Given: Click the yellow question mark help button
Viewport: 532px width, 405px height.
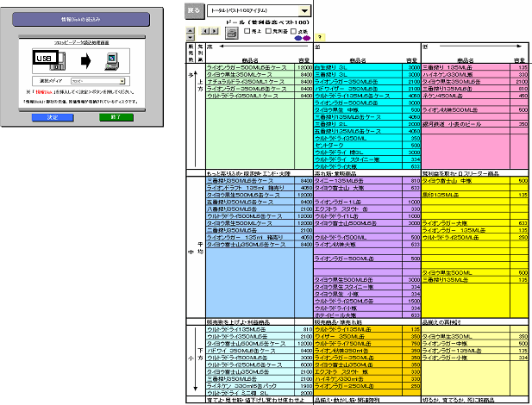Looking at the screenshot, I should pyautogui.click(x=320, y=37).
